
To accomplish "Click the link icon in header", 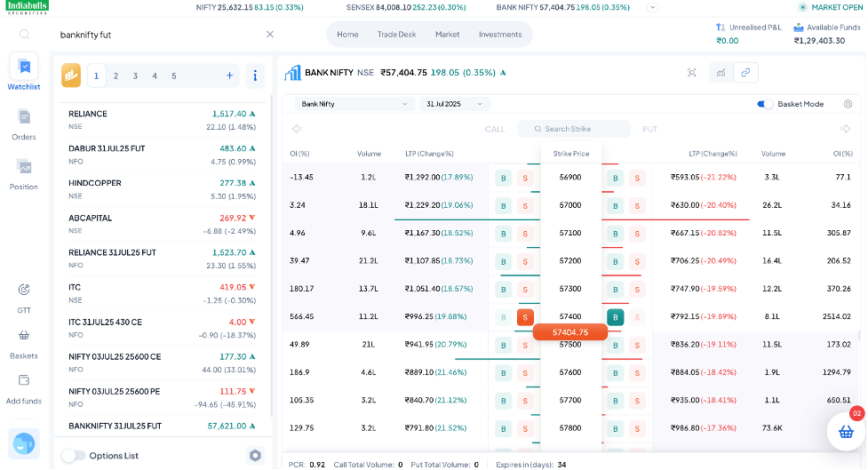I will click(x=745, y=73).
